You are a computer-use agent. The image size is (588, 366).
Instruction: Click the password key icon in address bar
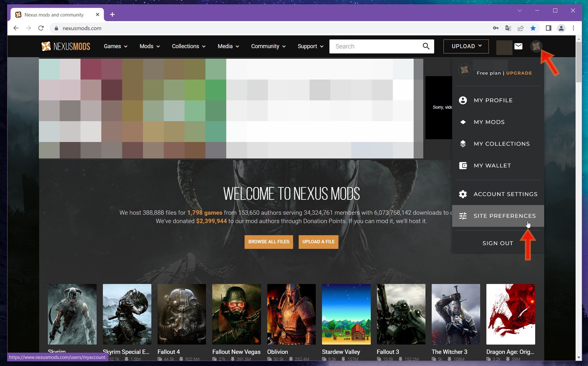pyautogui.click(x=496, y=28)
